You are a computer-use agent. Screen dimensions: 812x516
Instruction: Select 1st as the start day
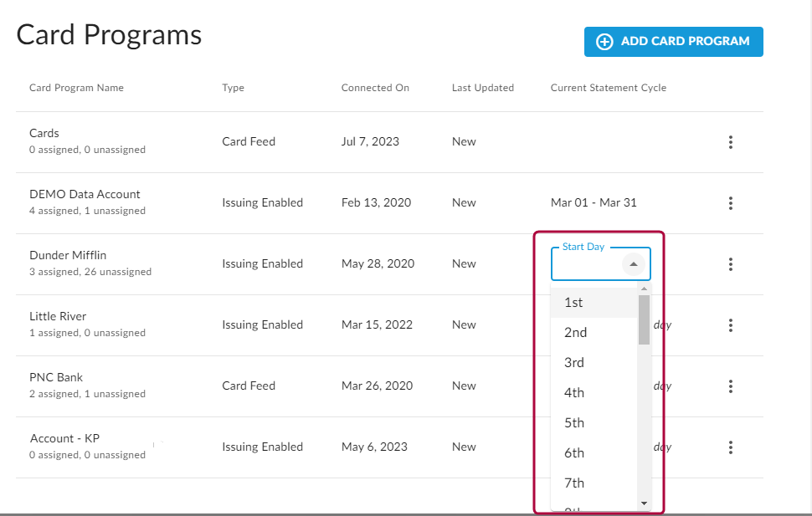[574, 303]
